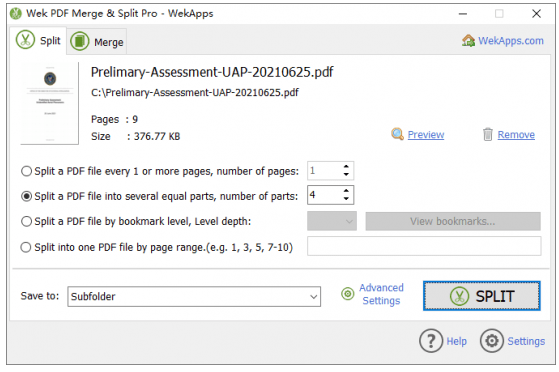Click the gear Settings icon
Viewport: 559px width, 372px height.
tap(492, 341)
